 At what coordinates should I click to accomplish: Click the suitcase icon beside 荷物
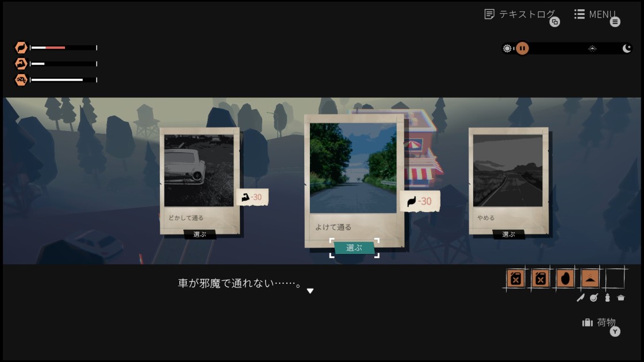[x=587, y=322]
